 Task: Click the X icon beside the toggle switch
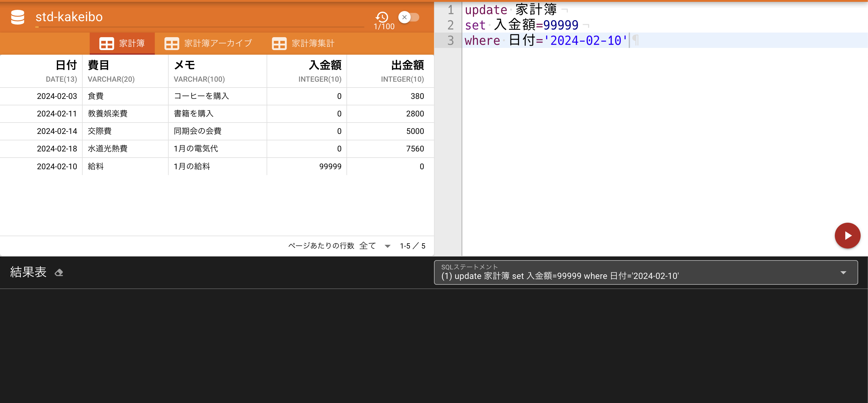pyautogui.click(x=404, y=17)
